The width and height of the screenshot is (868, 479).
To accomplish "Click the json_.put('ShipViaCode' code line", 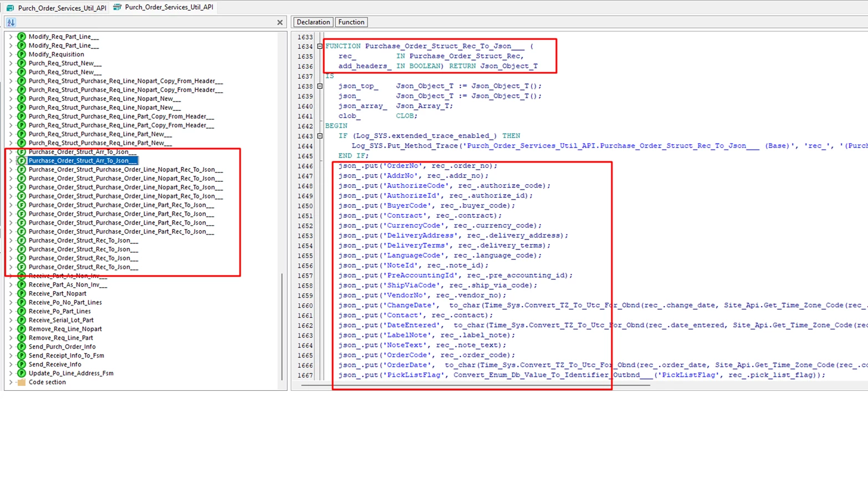I will click(438, 286).
